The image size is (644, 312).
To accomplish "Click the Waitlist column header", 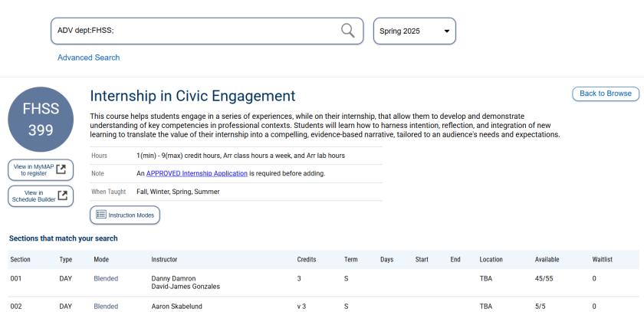I will 604,260.
